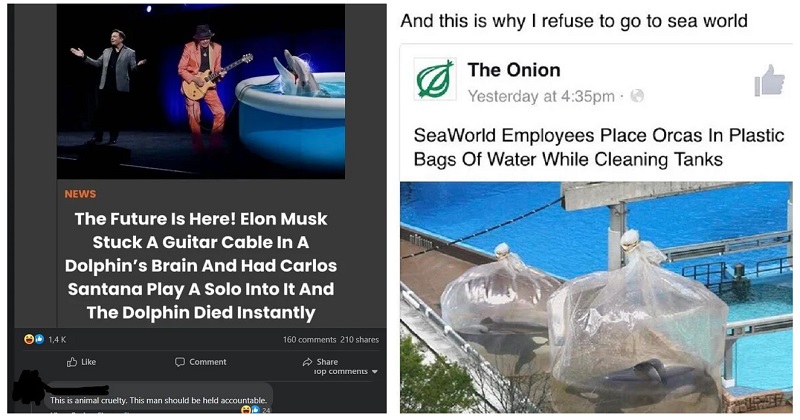Screen dimensions: 800x420
Task: Open the Musk and Santana stage photo
Action: [x=201, y=92]
